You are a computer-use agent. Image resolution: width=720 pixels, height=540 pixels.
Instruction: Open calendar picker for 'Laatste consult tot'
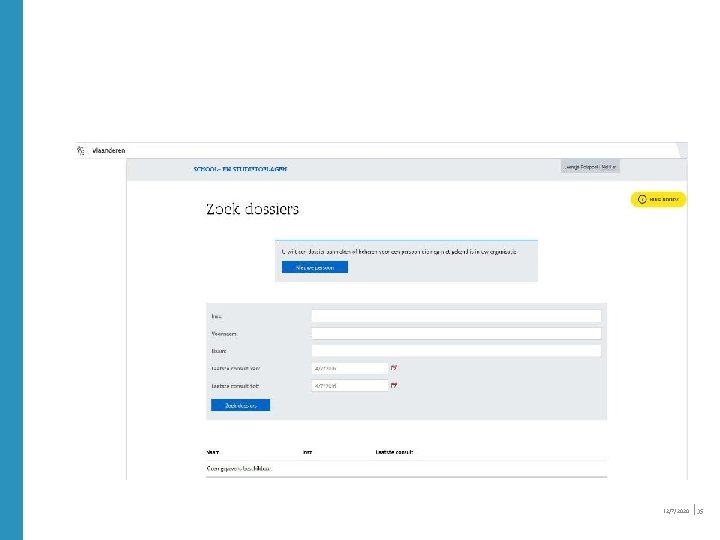click(394, 385)
